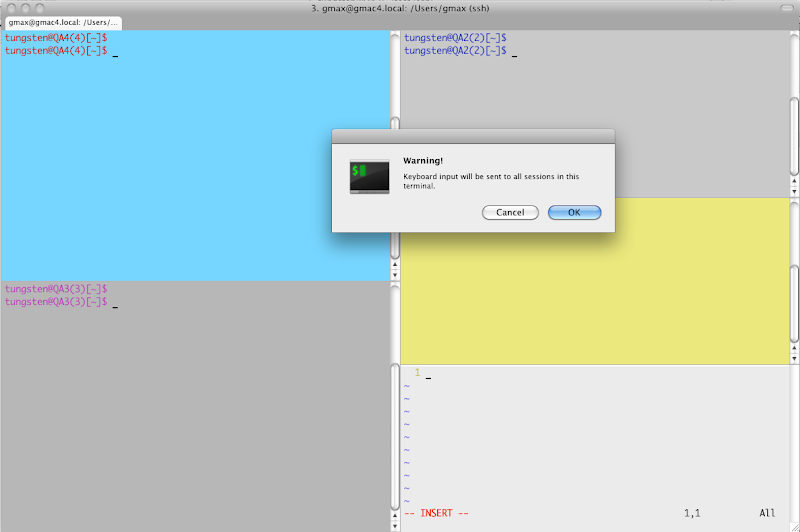The image size is (800, 532).
Task: Cancel the keyboard input warning dialog
Action: (x=510, y=212)
